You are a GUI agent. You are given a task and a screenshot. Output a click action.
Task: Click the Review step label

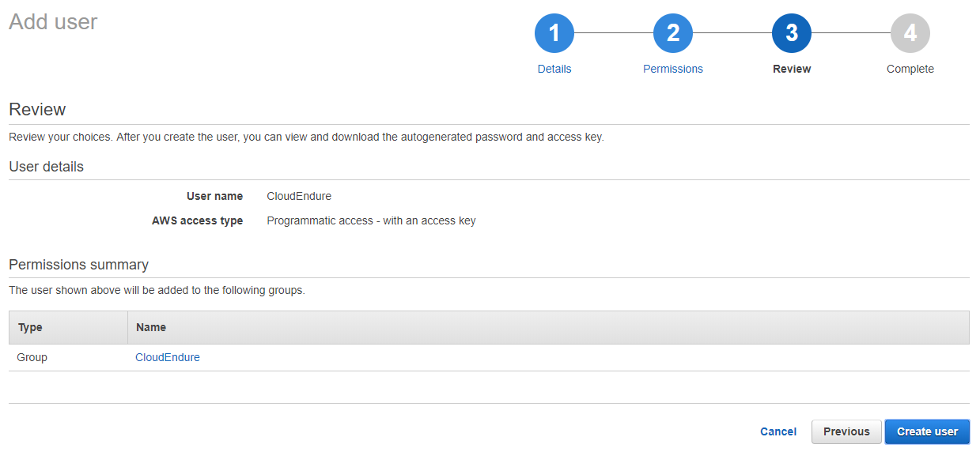click(792, 69)
